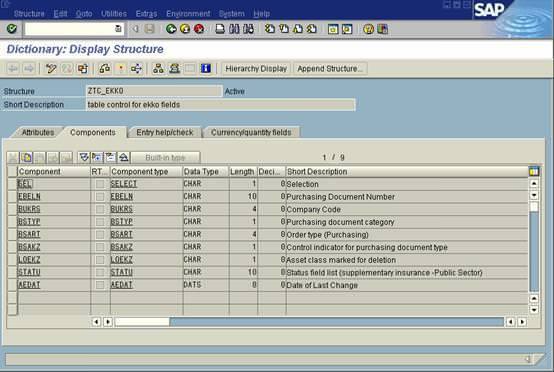Click the green Back arrow icon
The height and width of the screenshot is (372, 554).
tap(171, 29)
